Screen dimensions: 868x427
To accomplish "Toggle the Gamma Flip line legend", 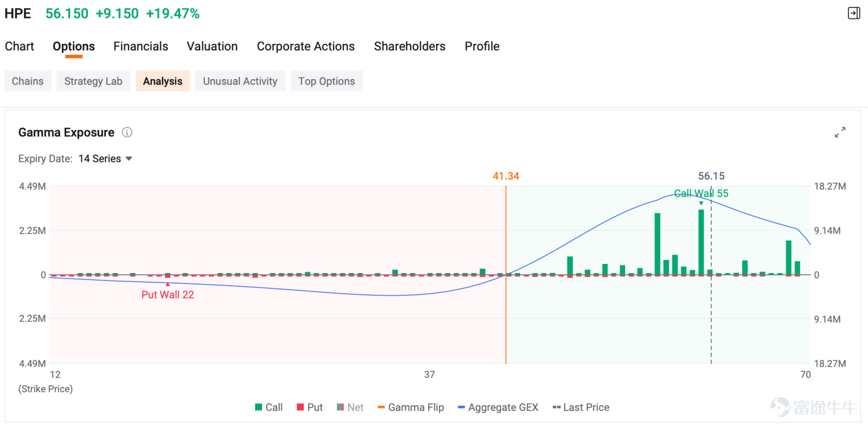I will tap(411, 407).
